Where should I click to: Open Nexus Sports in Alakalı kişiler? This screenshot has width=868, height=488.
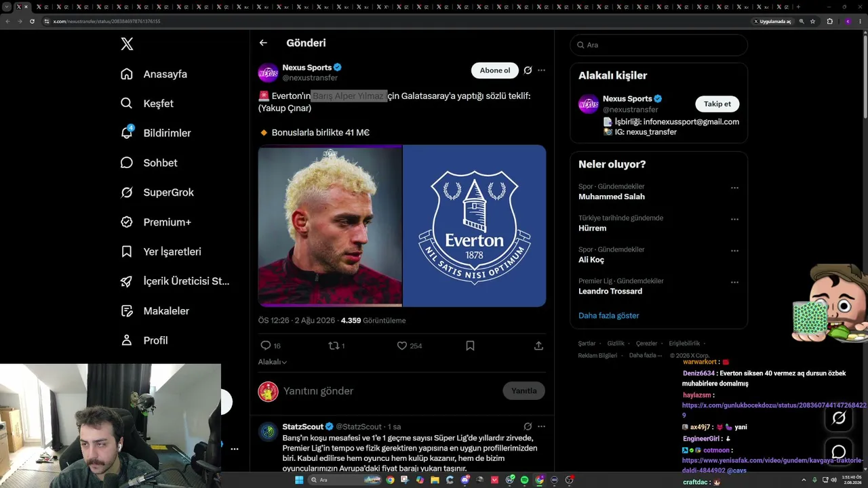(x=627, y=99)
